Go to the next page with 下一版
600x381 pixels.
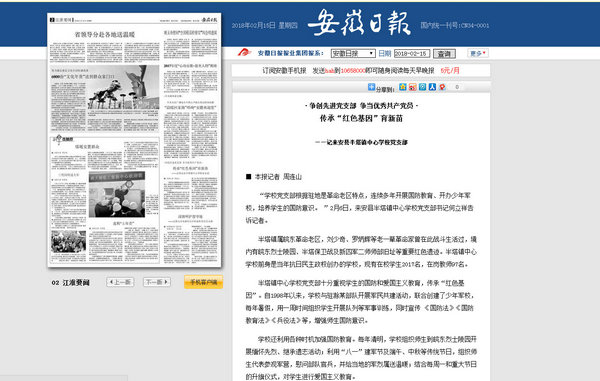coord(157,282)
